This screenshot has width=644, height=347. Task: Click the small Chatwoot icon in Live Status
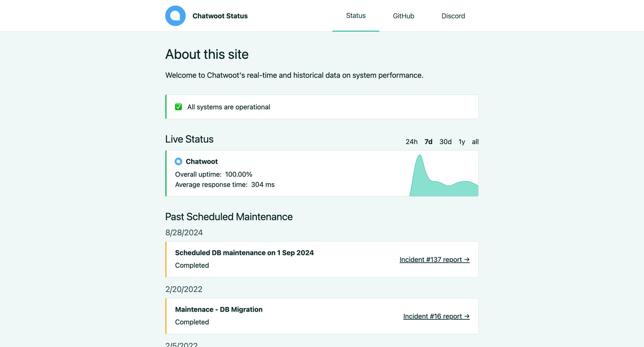(178, 162)
